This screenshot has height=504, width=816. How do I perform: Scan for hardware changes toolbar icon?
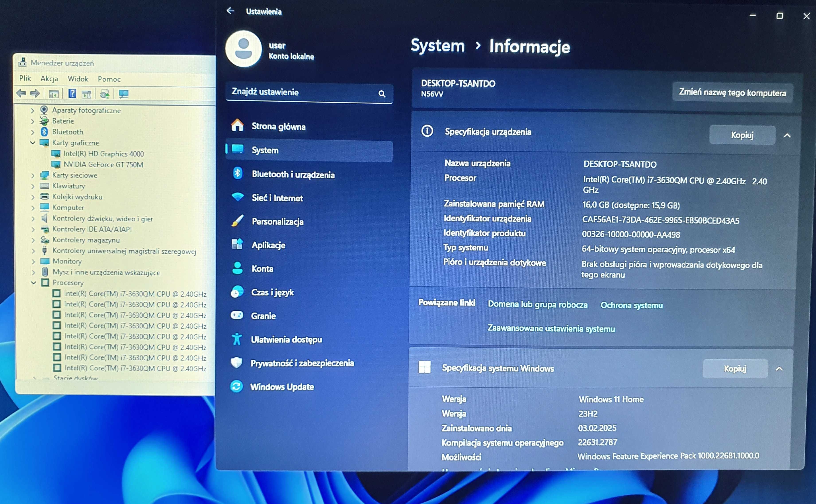click(x=123, y=94)
